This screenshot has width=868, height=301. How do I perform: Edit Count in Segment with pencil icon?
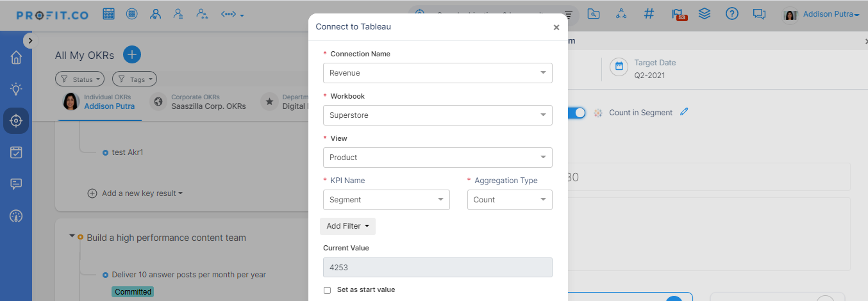click(x=684, y=112)
